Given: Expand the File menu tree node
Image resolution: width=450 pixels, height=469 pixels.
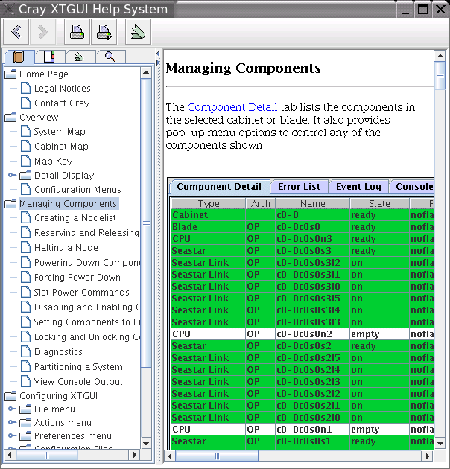Looking at the screenshot, I should (x=12, y=408).
